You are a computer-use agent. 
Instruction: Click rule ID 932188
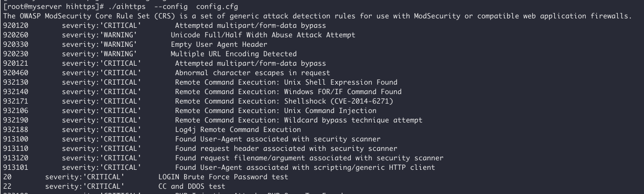[x=15, y=130]
